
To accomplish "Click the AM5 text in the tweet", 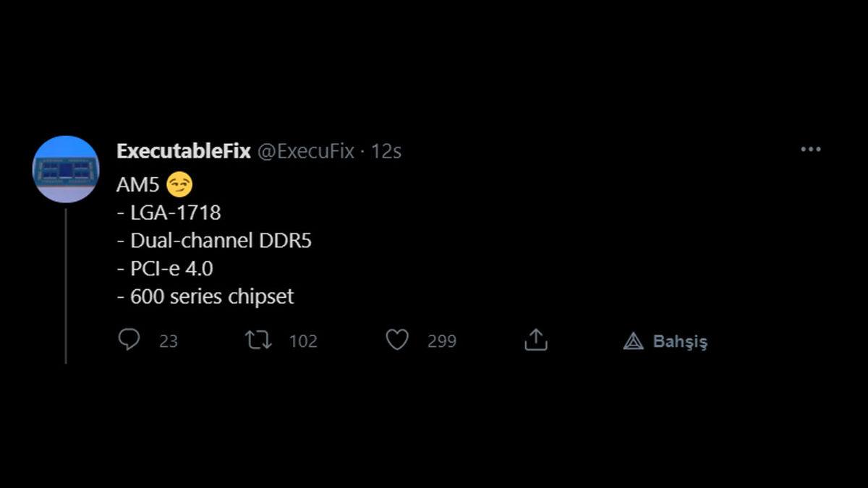I will click(137, 185).
